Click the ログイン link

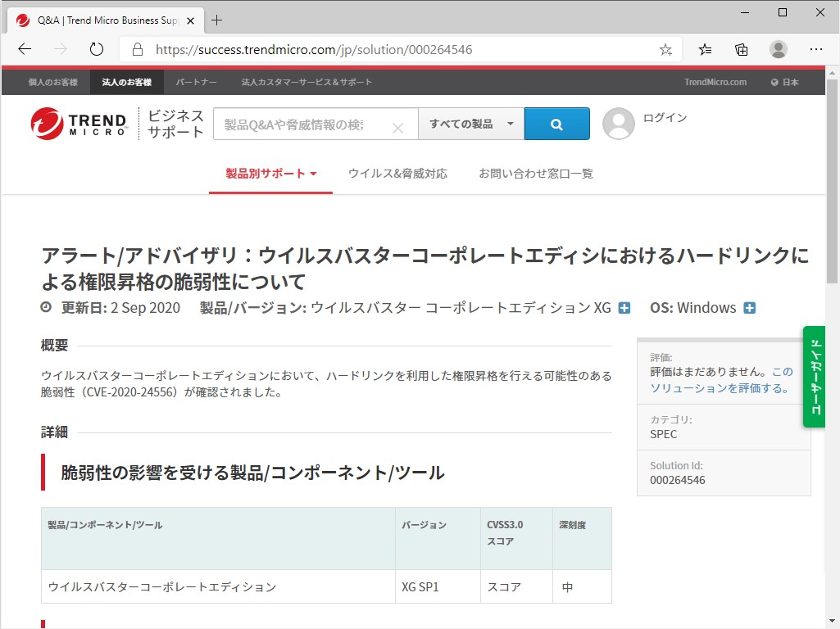click(x=665, y=117)
